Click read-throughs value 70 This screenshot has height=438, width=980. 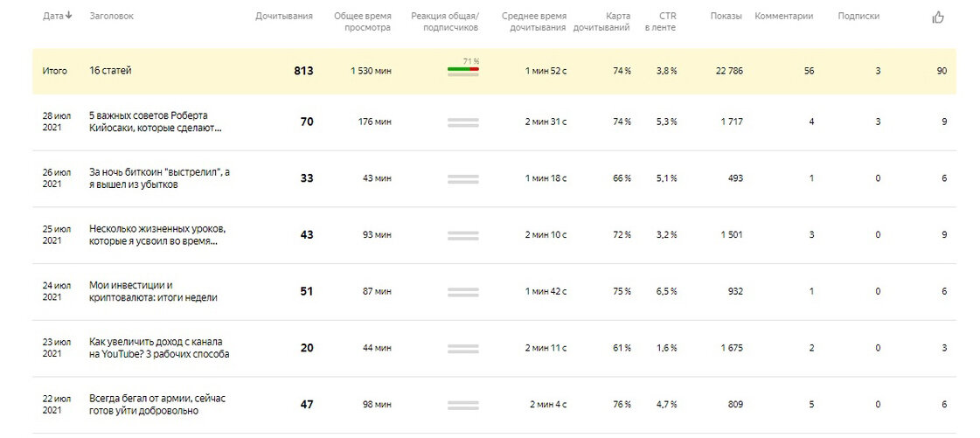tap(307, 122)
